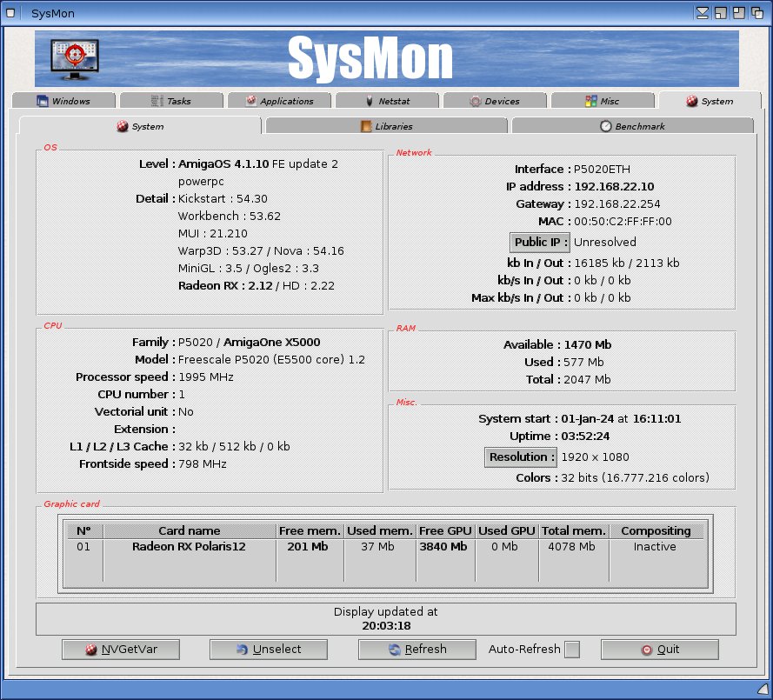Screen dimensions: 773x700
Task: Click the Gateway value 192.168.22.254
Action: (x=616, y=204)
